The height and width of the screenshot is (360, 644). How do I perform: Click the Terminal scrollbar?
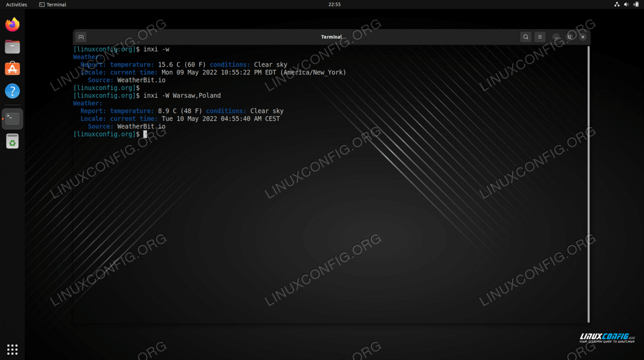click(x=589, y=184)
